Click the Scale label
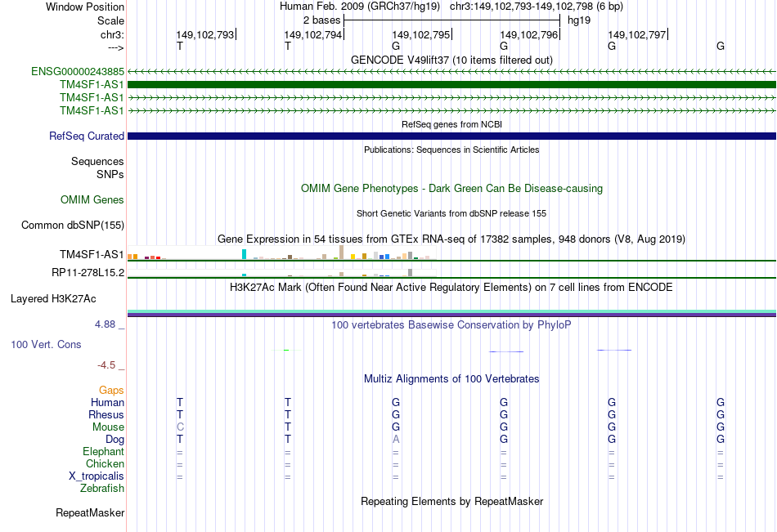The height and width of the screenshot is (532, 777). pyautogui.click(x=110, y=20)
